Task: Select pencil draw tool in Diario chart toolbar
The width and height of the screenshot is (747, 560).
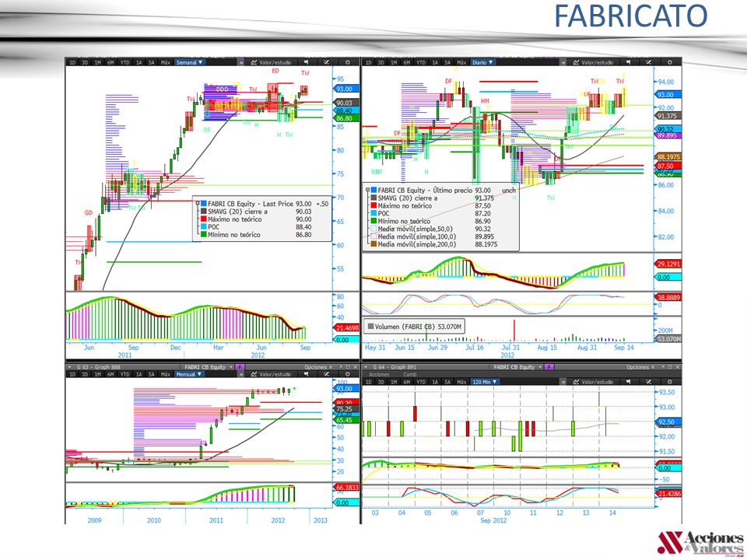Action: [648, 62]
